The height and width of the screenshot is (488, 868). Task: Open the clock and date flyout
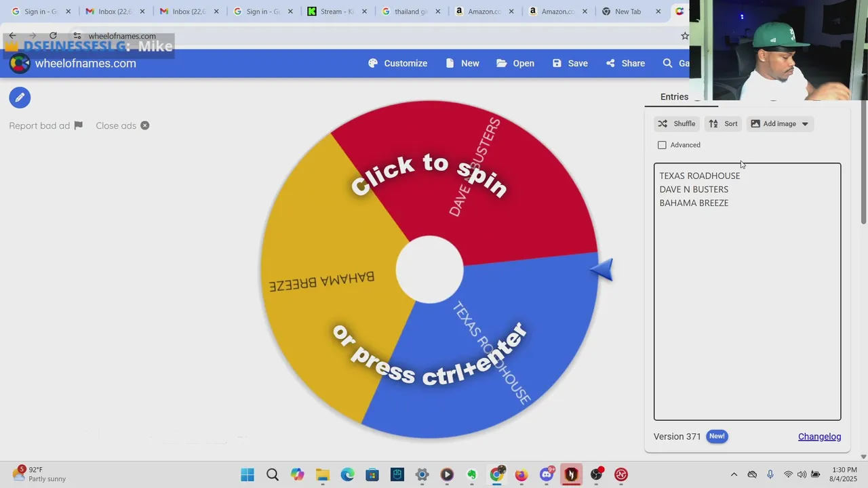844,474
